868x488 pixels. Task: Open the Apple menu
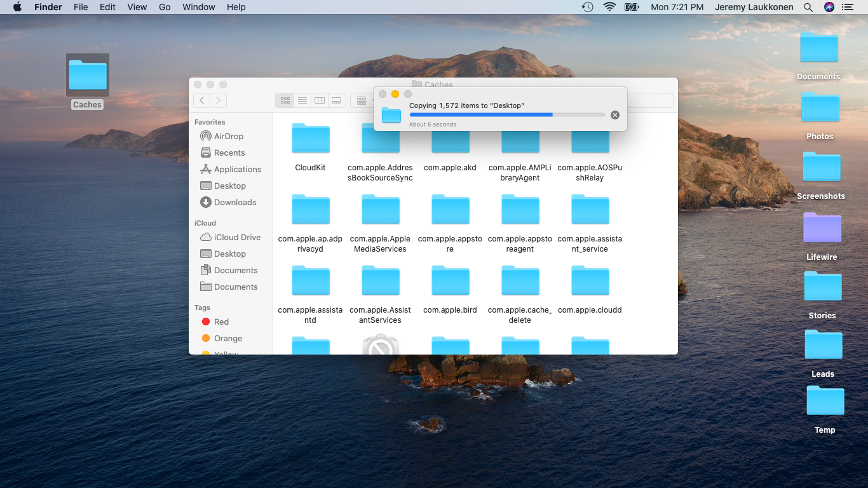pyautogui.click(x=17, y=7)
